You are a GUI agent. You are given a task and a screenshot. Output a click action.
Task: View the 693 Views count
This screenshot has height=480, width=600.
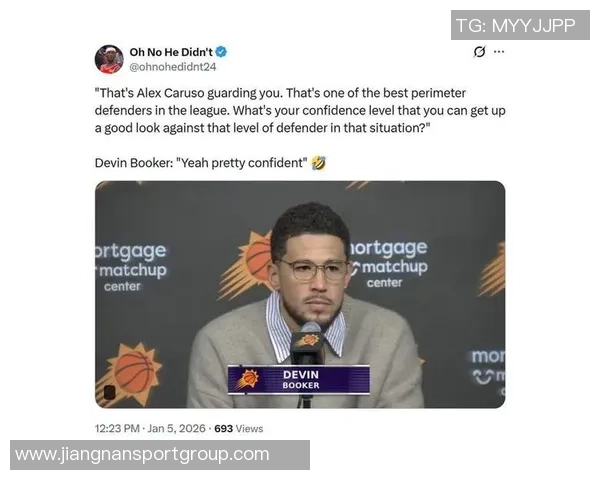coord(239,429)
